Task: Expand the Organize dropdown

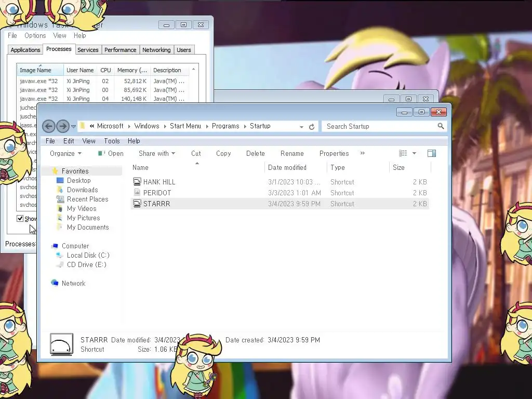Action: 65,153
